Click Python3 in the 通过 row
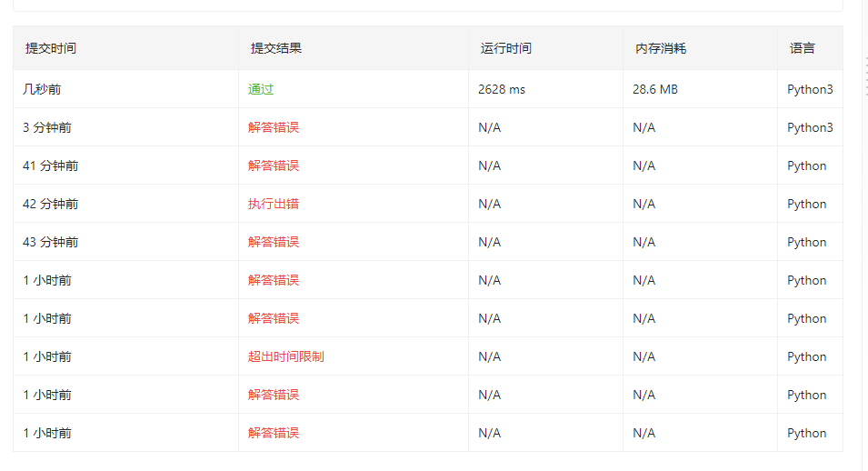The image size is (868, 471). coord(810,89)
